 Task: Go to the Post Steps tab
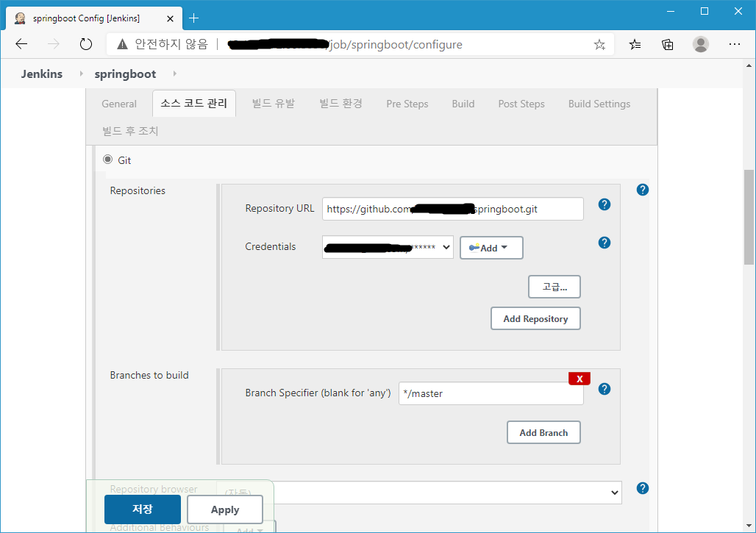click(521, 104)
